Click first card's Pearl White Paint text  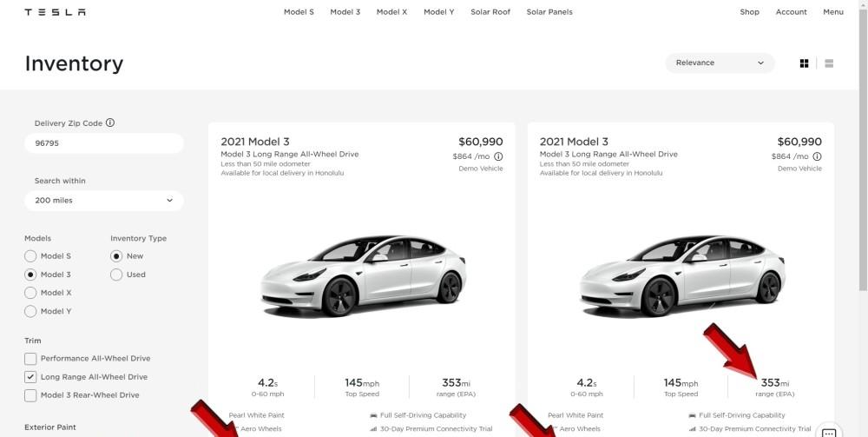[x=256, y=414]
